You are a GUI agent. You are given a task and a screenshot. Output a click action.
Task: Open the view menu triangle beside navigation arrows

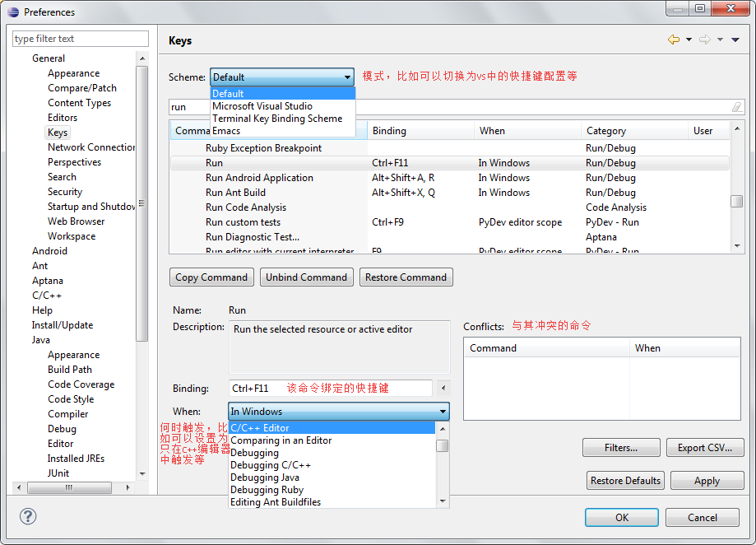[735, 40]
